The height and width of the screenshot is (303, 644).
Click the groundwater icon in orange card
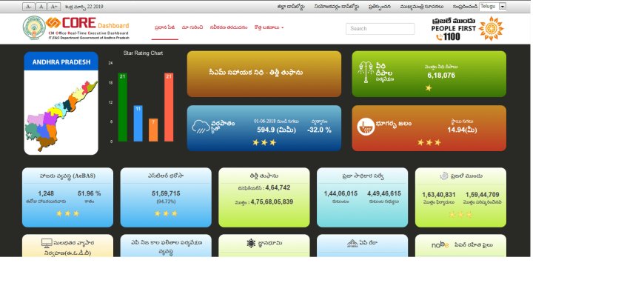(x=366, y=127)
